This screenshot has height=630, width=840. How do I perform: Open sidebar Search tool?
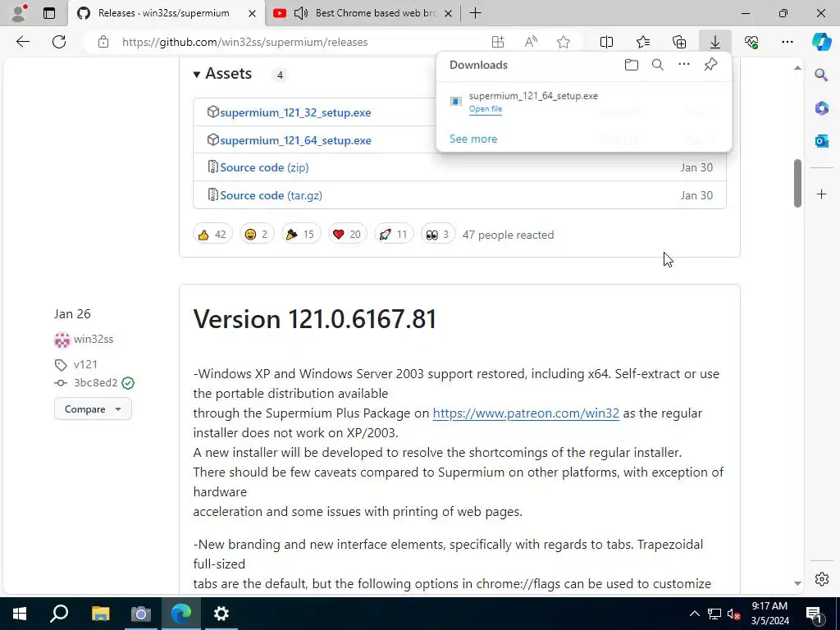pos(821,75)
